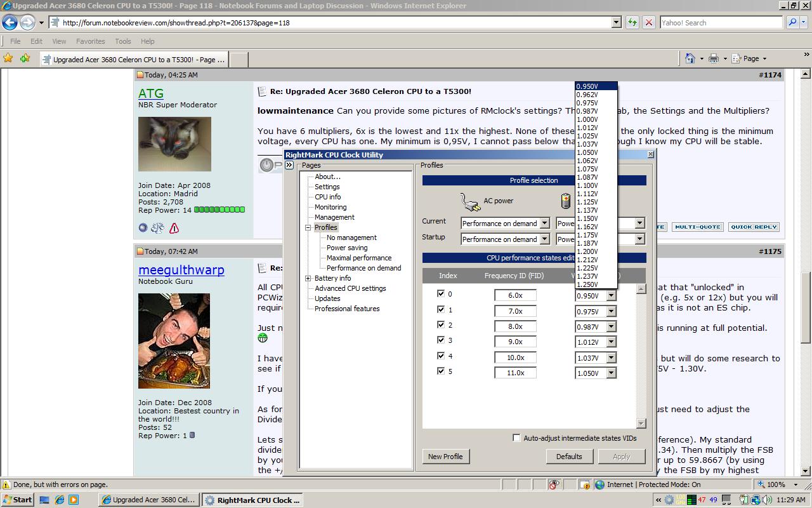812x508 pixels.
Task: Launch media player from quick launch
Action: pos(74,500)
